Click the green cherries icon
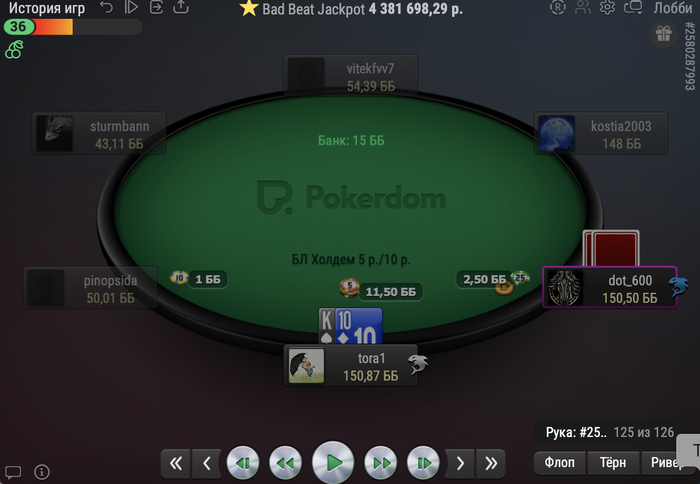The image size is (700, 484). (14, 50)
